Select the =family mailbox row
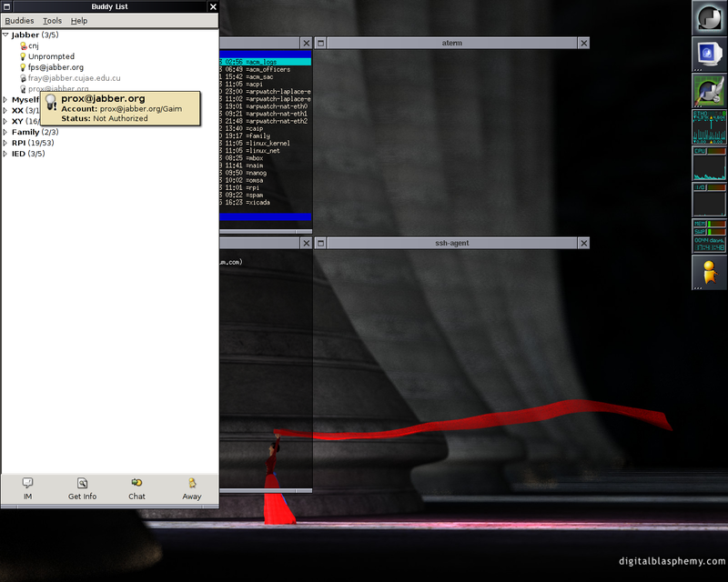The height and width of the screenshot is (582, 728). [x=265, y=136]
